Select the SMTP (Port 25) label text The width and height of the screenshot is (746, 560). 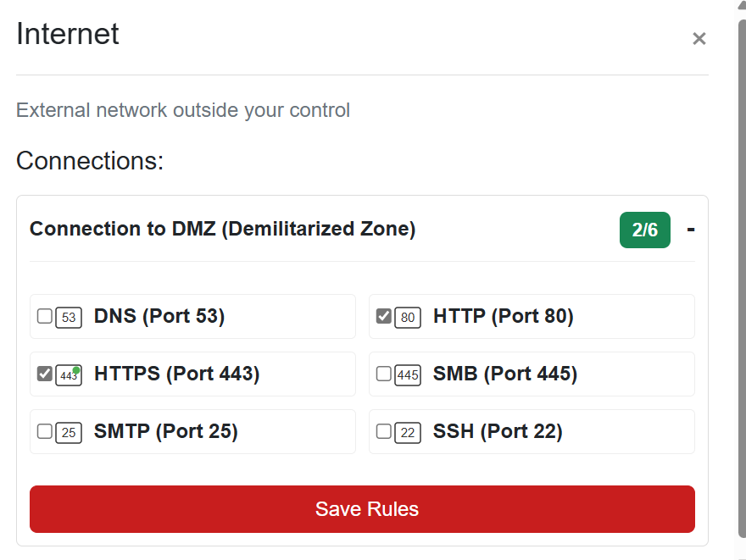tap(165, 431)
